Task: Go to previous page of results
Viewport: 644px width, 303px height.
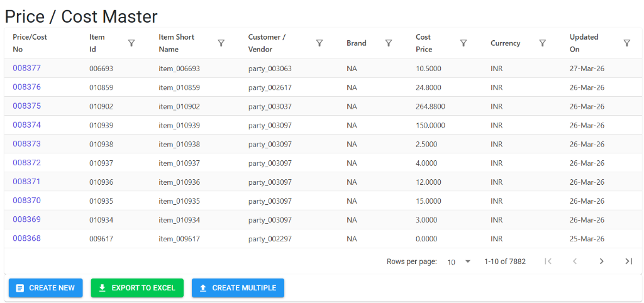Action: click(x=575, y=261)
